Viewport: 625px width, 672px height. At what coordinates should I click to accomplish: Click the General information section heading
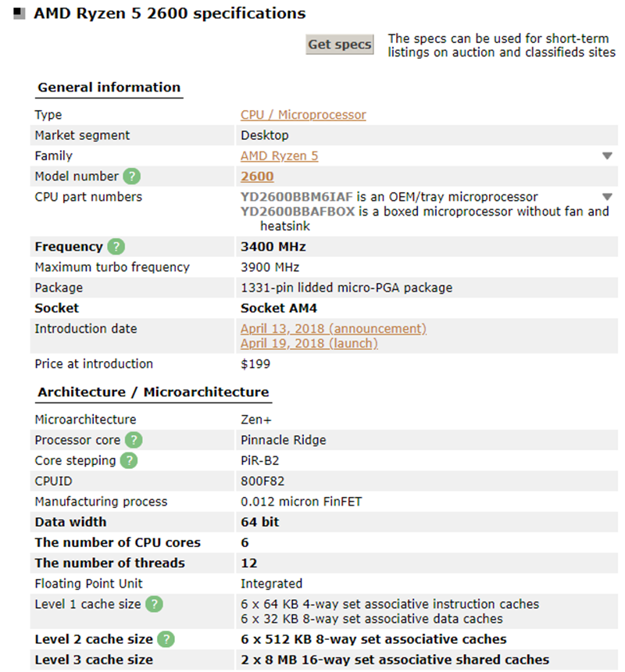pos(109,88)
